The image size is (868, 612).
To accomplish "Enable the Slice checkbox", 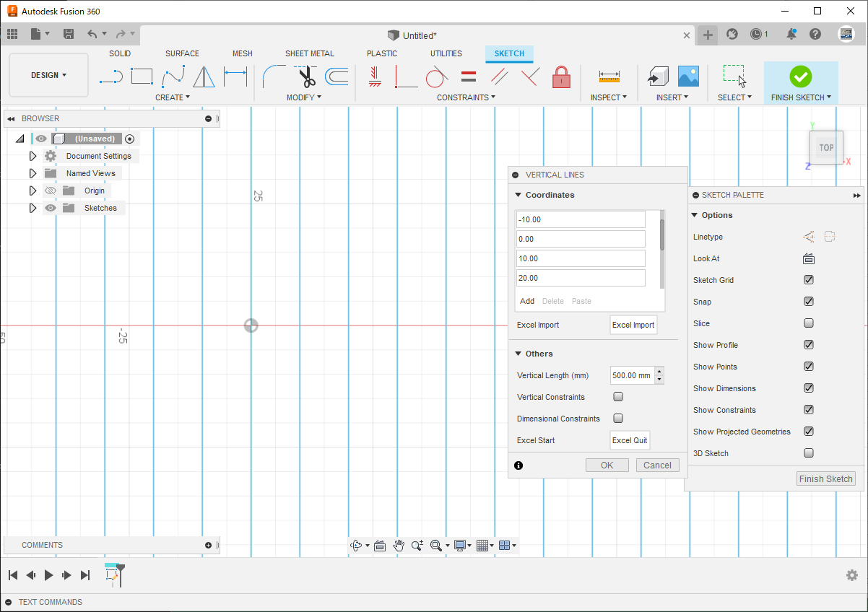I will click(x=809, y=323).
